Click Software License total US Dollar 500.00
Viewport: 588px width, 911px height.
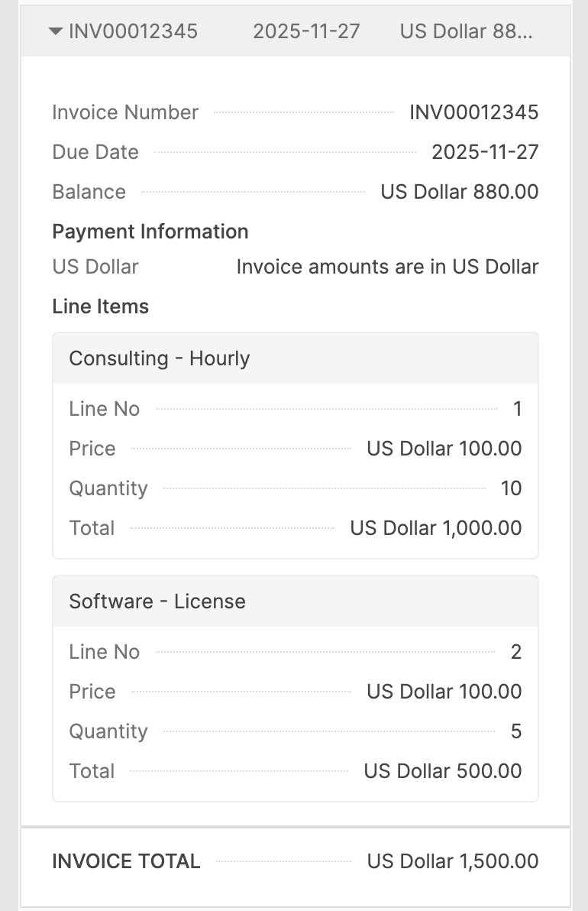click(x=442, y=771)
